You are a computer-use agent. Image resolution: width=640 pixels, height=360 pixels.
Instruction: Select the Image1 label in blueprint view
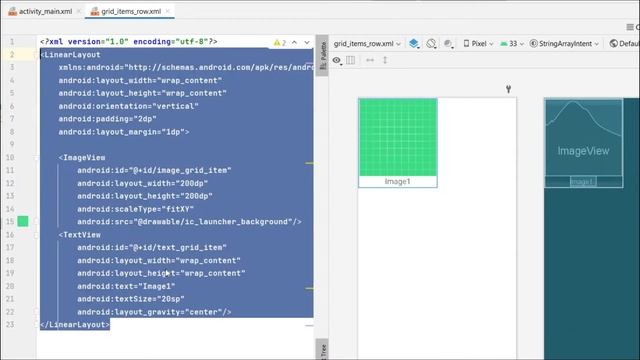[x=583, y=182]
